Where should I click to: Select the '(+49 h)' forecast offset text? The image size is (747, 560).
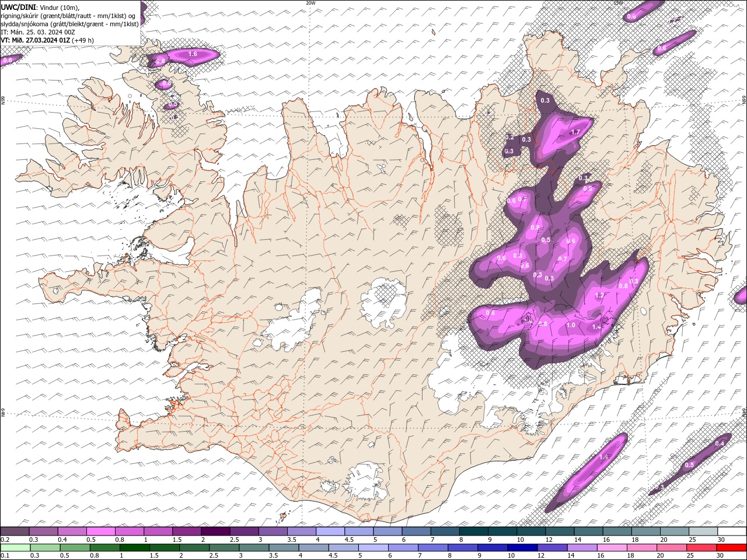pyautogui.click(x=83, y=40)
